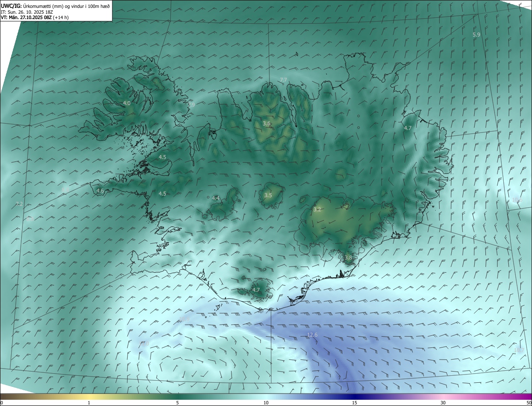The height and width of the screenshot is (406, 532).
Task: Click the '30' tick on the color scale
Action: coord(443,403)
